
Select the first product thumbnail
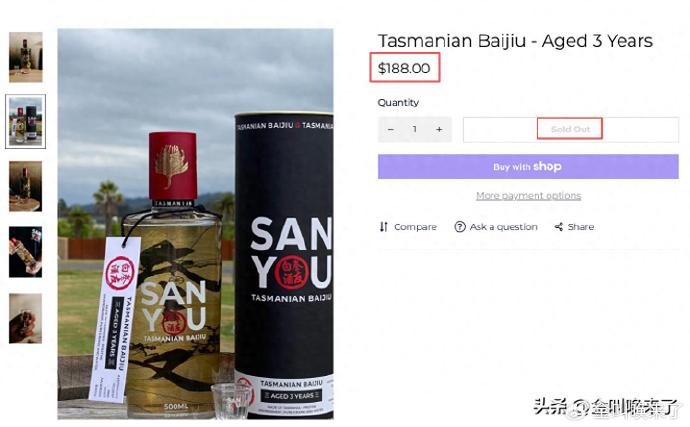point(26,57)
